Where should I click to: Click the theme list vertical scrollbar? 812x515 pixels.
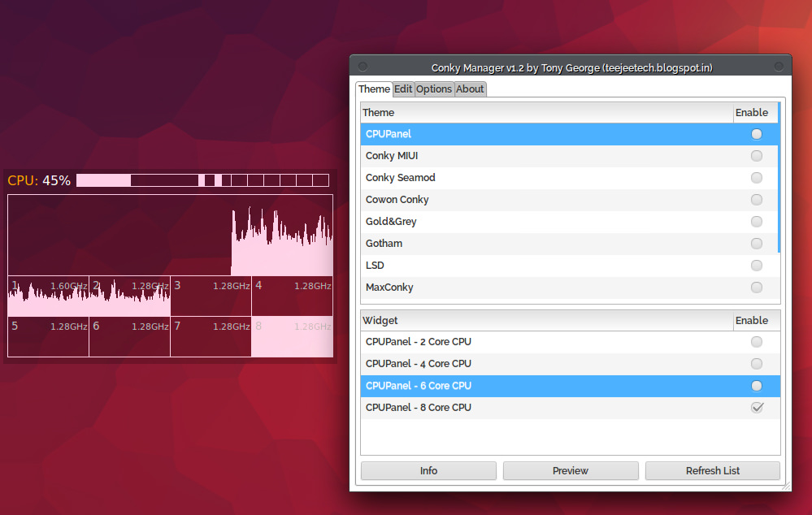779,179
